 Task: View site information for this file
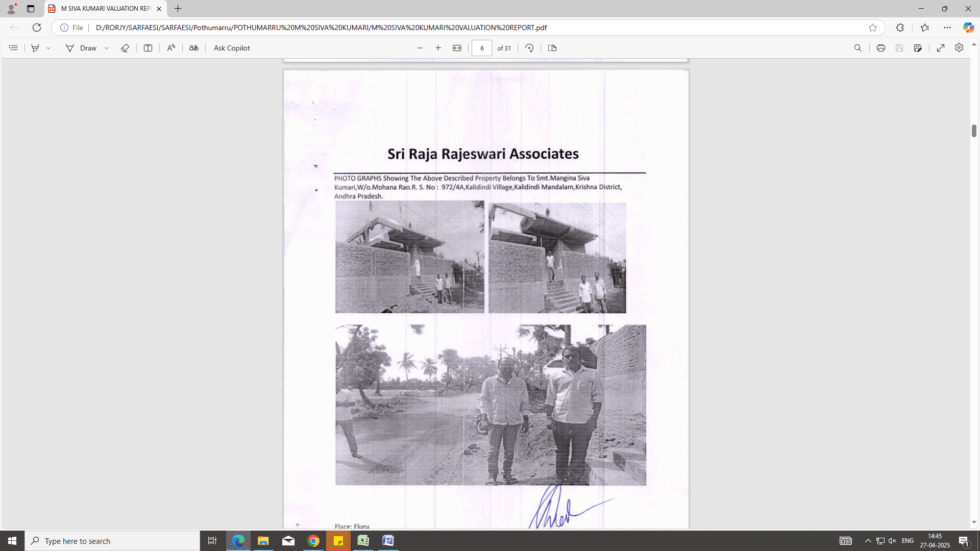point(71,28)
